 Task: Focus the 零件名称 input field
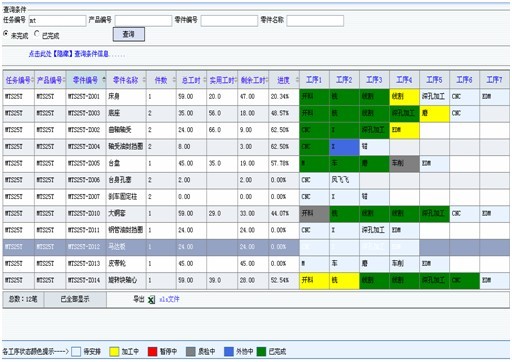[315, 21]
